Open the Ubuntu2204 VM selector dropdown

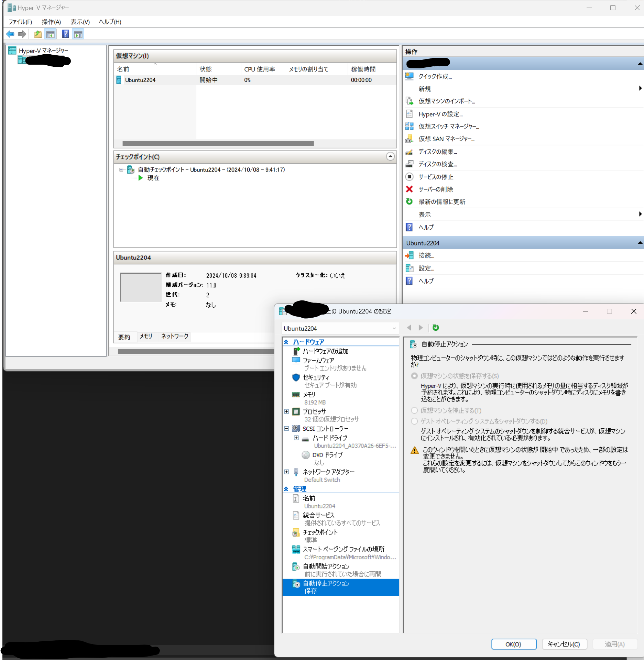point(340,328)
